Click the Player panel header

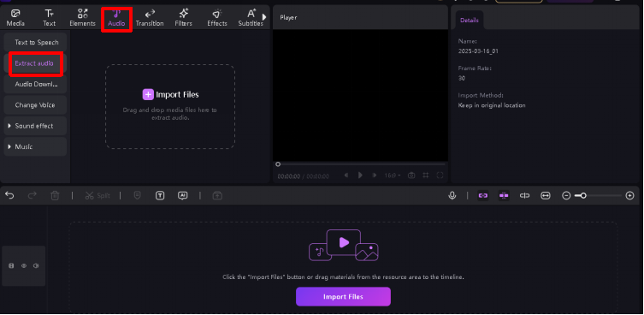pyautogui.click(x=288, y=17)
